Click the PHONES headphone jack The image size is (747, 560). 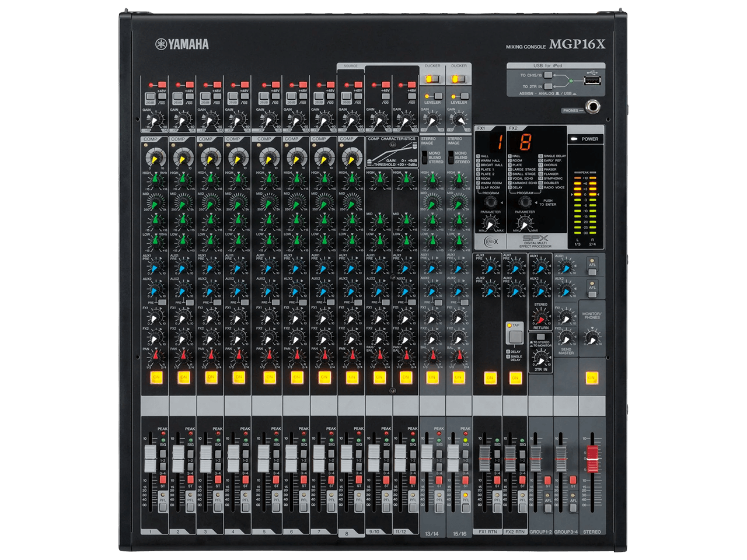[594, 107]
